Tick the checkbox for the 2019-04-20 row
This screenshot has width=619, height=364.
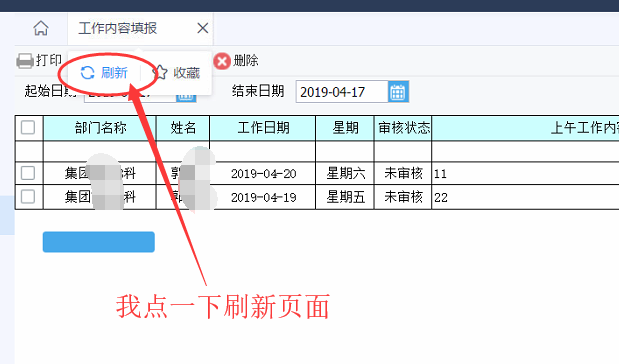click(28, 173)
